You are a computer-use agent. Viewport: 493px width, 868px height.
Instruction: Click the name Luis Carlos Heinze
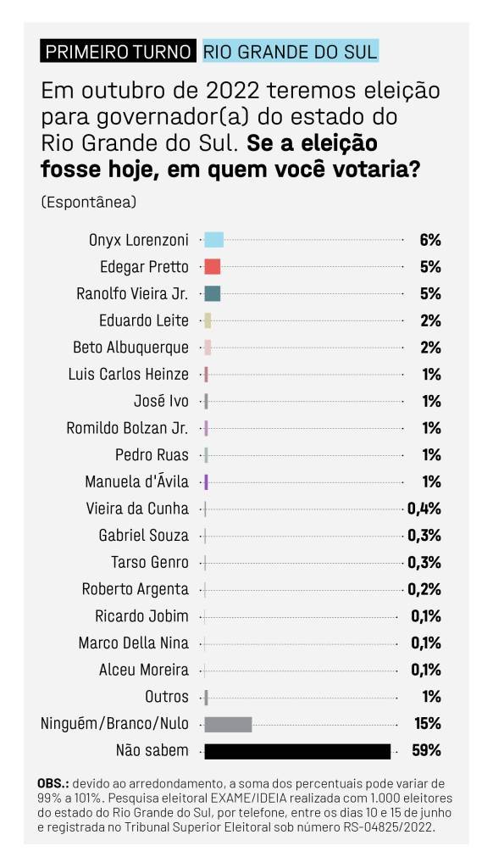coord(129,374)
